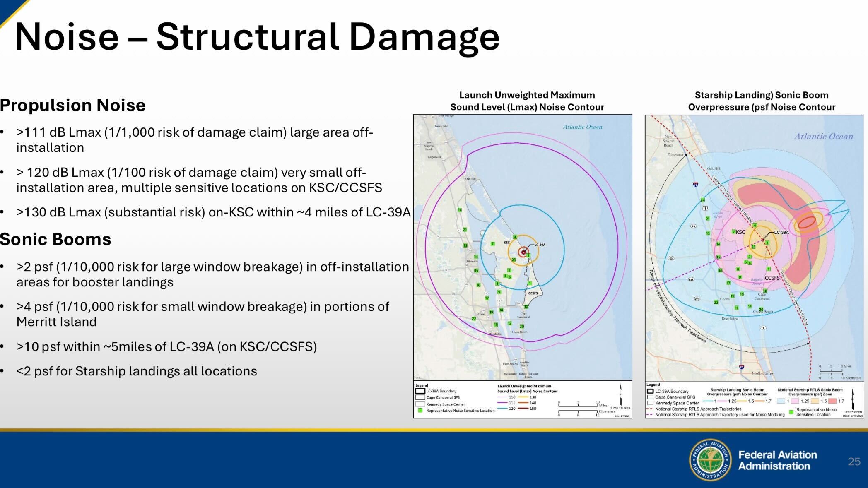Click the Noise – Structural Damage slide title
This screenshot has width=868, height=488.
click(257, 36)
